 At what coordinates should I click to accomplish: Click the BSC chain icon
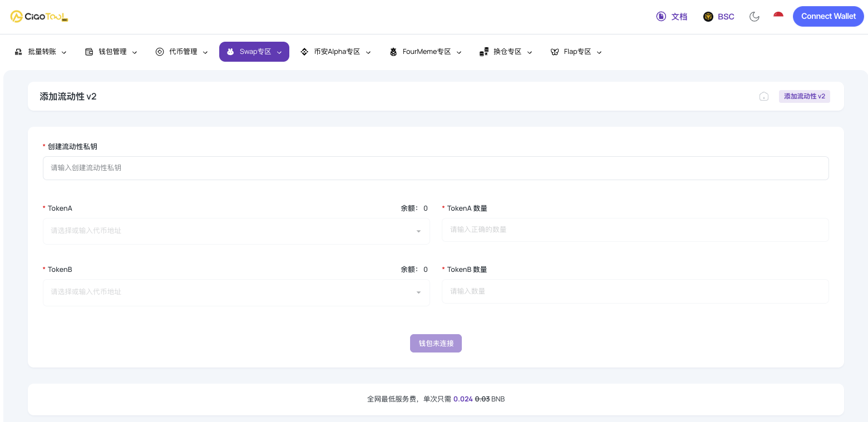[x=708, y=17]
